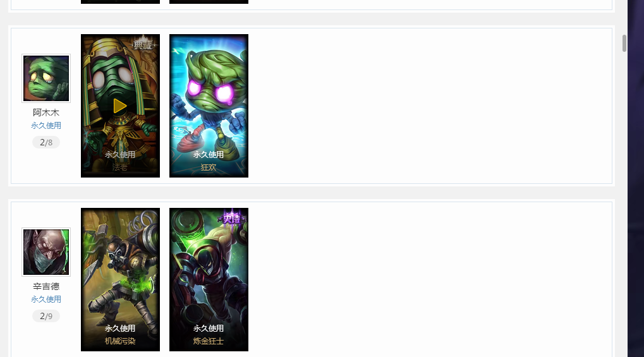
Task: Click the 法老 skin name label
Action: tap(120, 167)
